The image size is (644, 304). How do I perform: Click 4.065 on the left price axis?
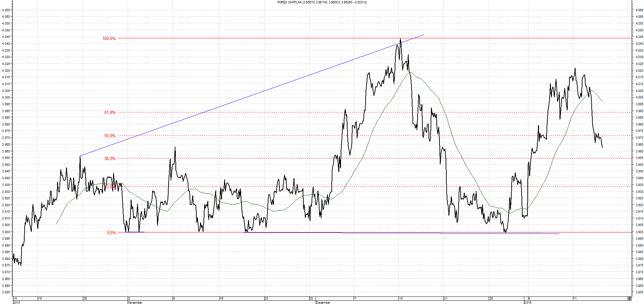click(x=6, y=10)
